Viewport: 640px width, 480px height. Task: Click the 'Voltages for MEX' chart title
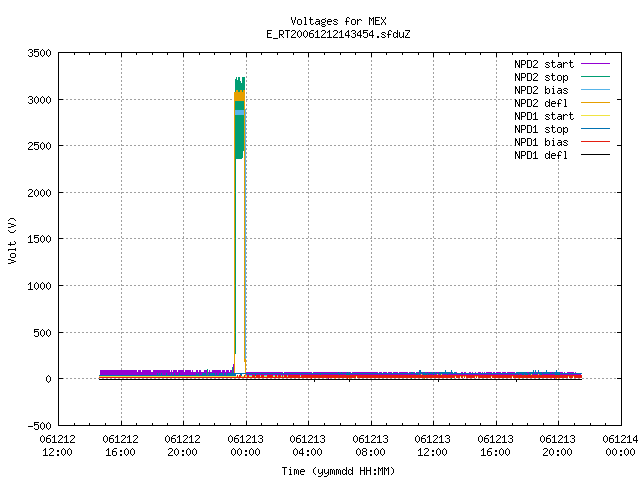click(338, 21)
